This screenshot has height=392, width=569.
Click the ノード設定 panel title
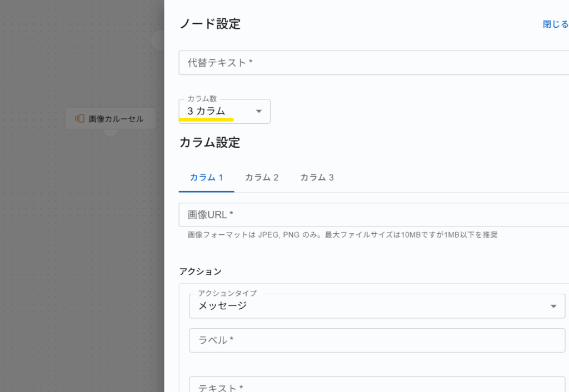(210, 24)
